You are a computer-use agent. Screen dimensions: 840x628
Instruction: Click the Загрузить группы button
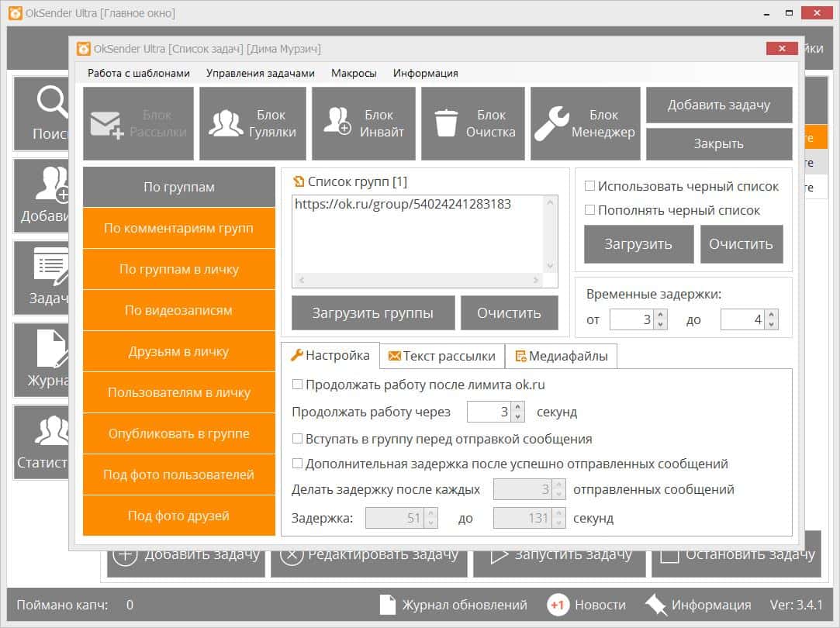point(373,312)
